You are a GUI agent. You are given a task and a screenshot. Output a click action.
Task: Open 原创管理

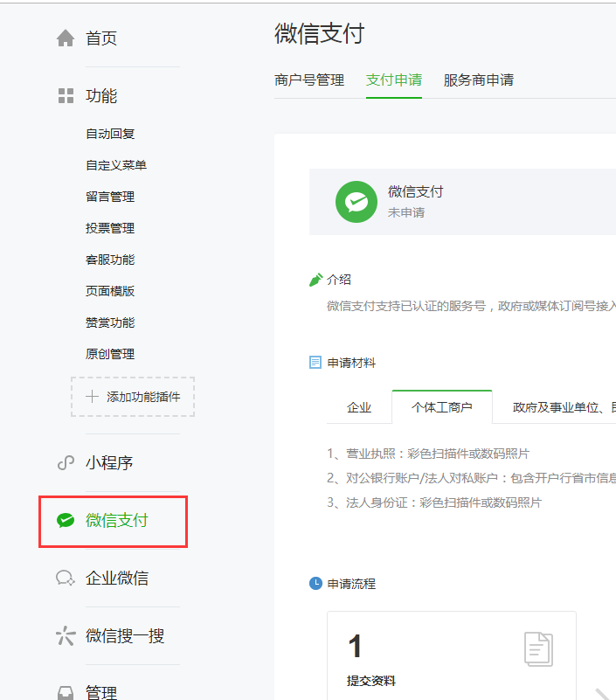(x=110, y=354)
